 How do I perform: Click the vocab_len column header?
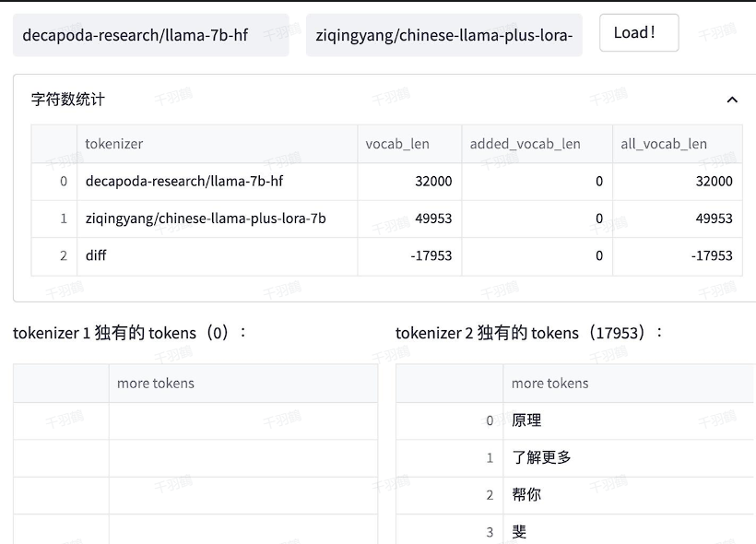409,144
